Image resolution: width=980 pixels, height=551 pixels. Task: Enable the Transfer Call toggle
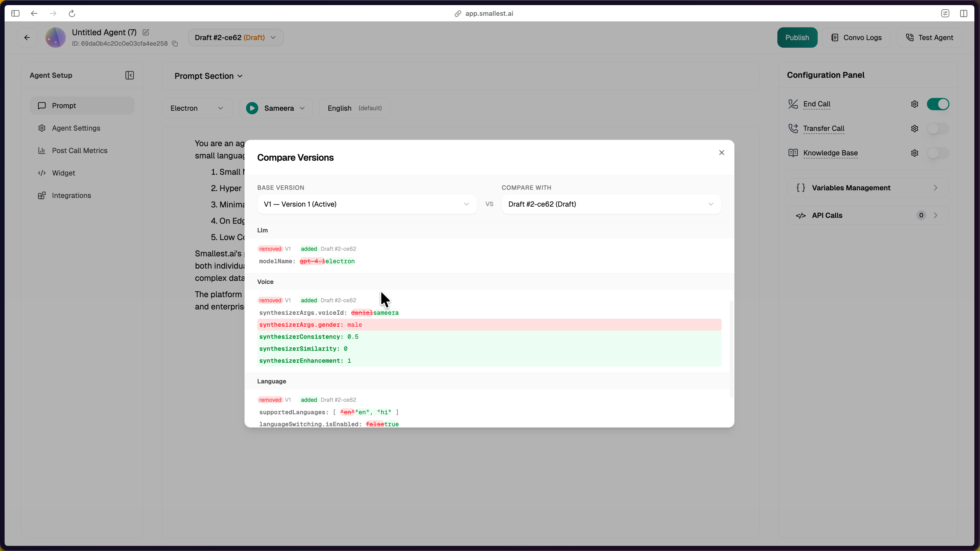tap(939, 129)
